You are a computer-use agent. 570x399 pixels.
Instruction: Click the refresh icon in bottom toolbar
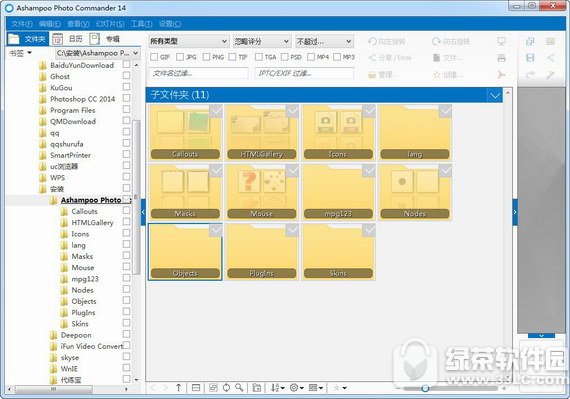click(x=226, y=388)
